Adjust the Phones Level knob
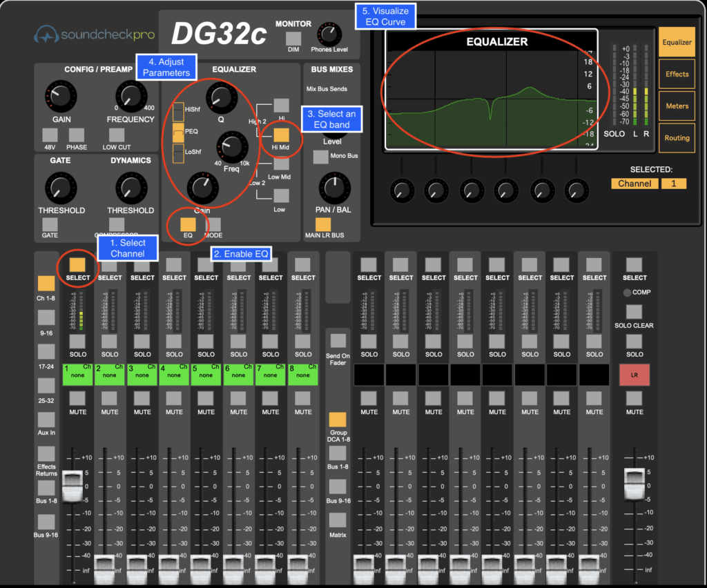Screen dimensions: 707x588 [x=329, y=35]
